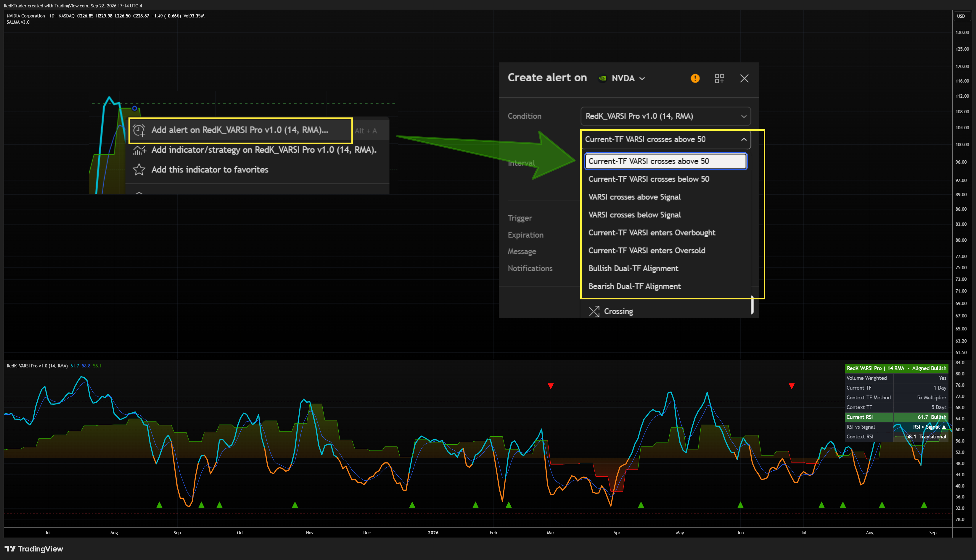
Task: Close the Create alert dialog
Action: pyautogui.click(x=744, y=78)
